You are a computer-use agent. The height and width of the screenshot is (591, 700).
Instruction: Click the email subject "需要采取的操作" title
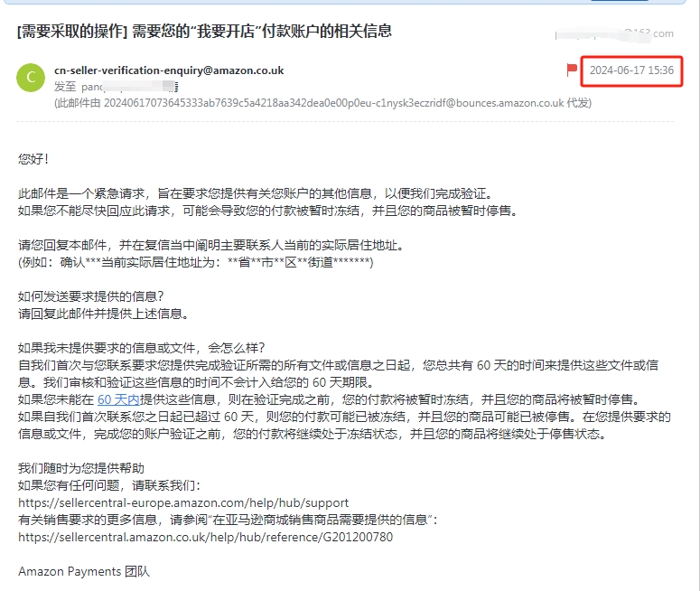coord(204,31)
